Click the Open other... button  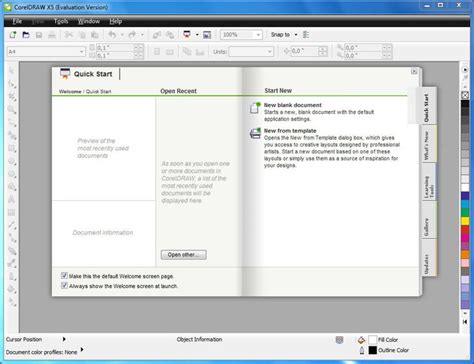click(184, 255)
